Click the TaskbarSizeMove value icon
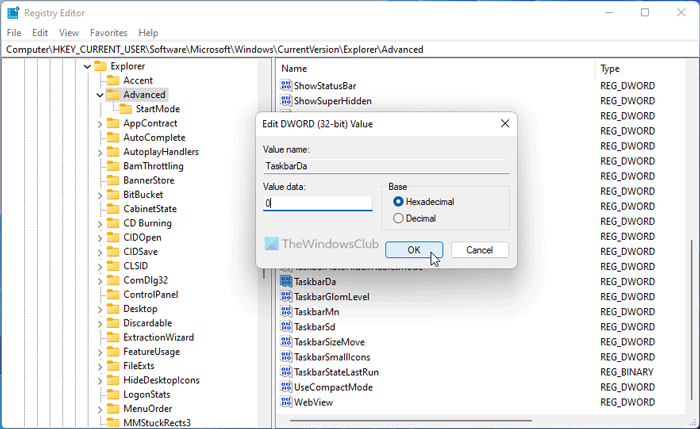This screenshot has width=700, height=429. (x=286, y=342)
